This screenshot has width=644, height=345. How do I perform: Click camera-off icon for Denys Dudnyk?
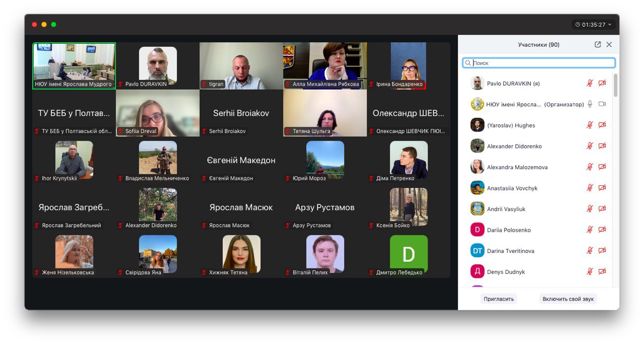tap(602, 271)
